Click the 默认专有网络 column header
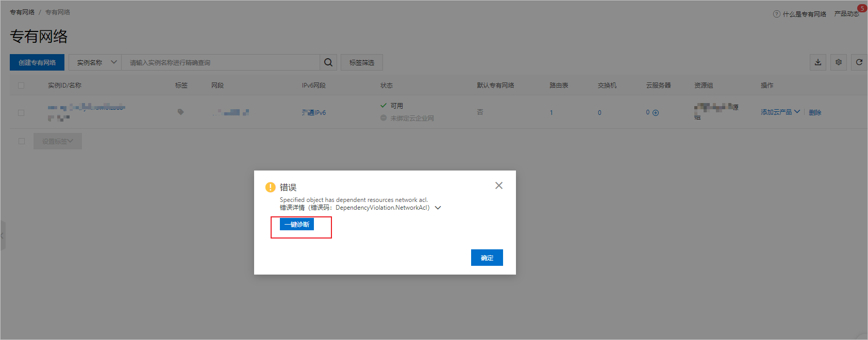The height and width of the screenshot is (340, 868). [x=495, y=86]
